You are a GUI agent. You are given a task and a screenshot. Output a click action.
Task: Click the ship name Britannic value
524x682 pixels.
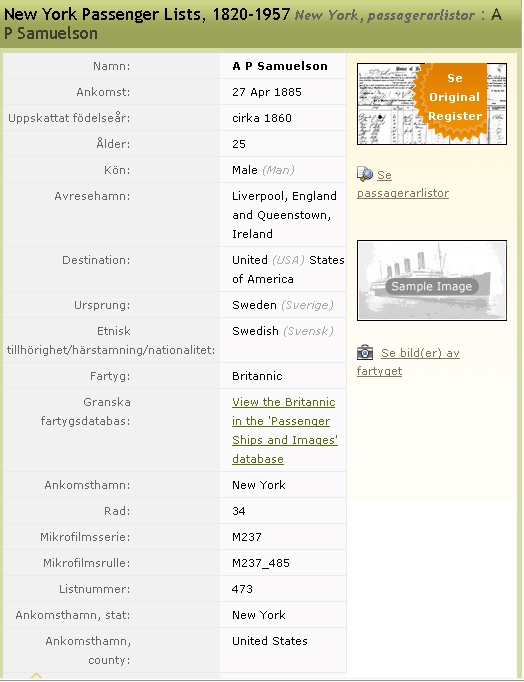pos(257,376)
